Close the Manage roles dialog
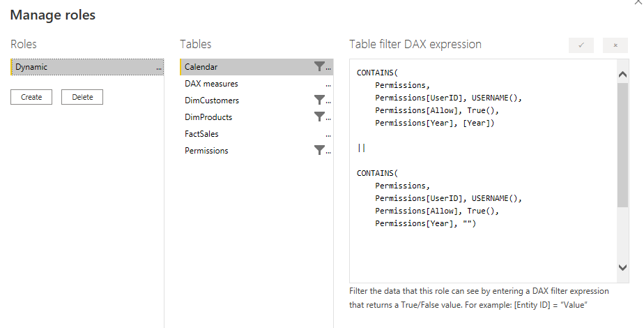644x328 pixels. click(638, 2)
